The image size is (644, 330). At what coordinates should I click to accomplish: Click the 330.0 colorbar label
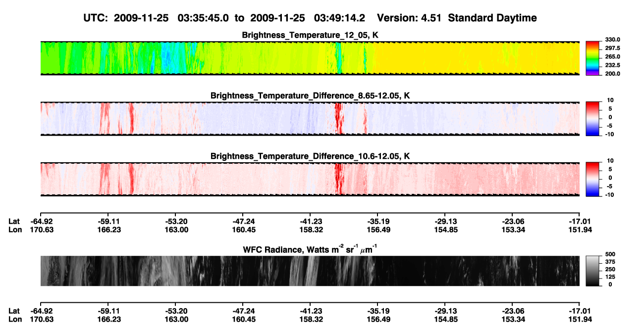point(613,40)
